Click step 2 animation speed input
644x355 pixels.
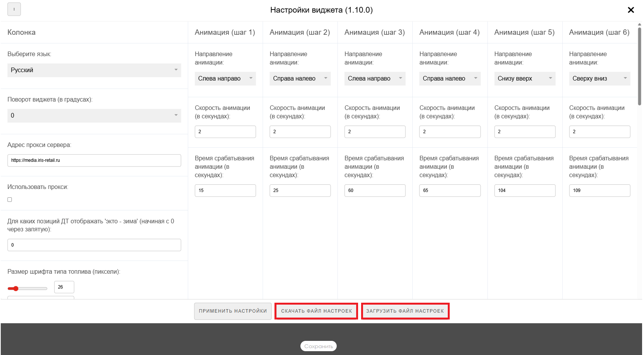pos(300,132)
